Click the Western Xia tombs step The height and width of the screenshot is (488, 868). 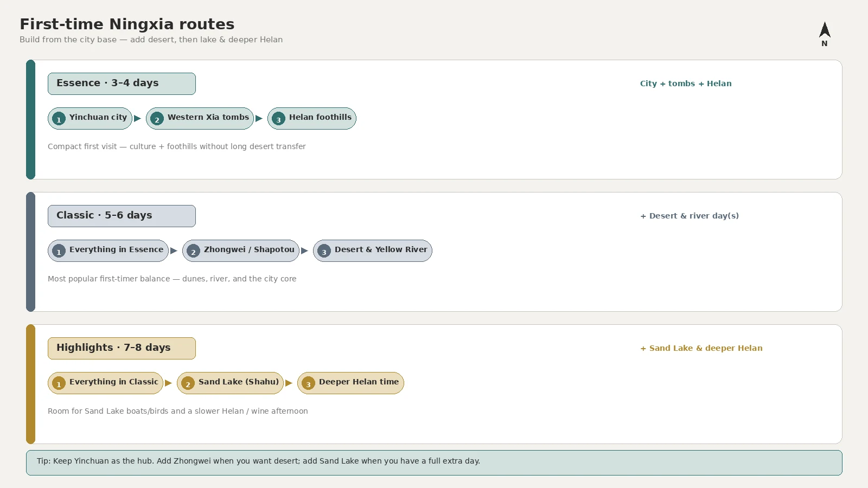click(x=200, y=118)
